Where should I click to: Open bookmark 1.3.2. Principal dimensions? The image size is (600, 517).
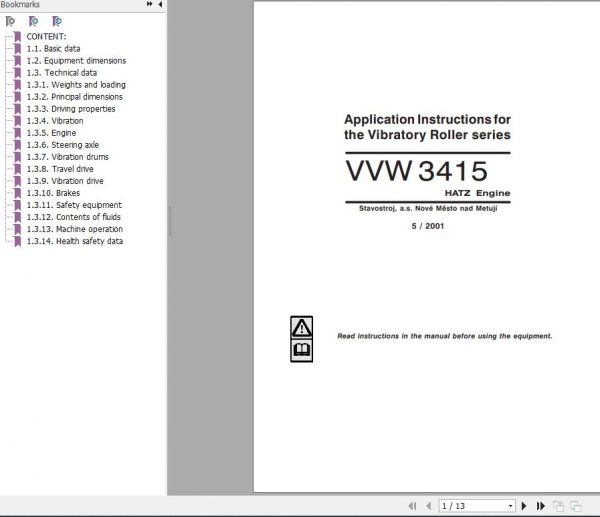(x=75, y=97)
